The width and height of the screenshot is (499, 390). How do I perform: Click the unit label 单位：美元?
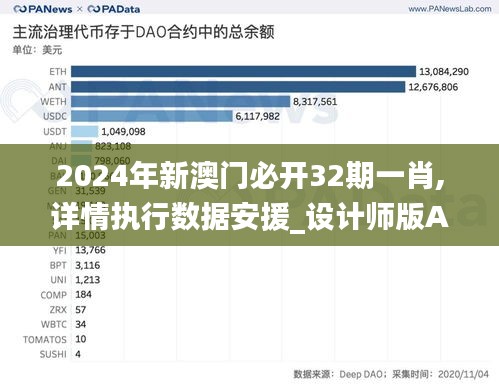coord(37,50)
